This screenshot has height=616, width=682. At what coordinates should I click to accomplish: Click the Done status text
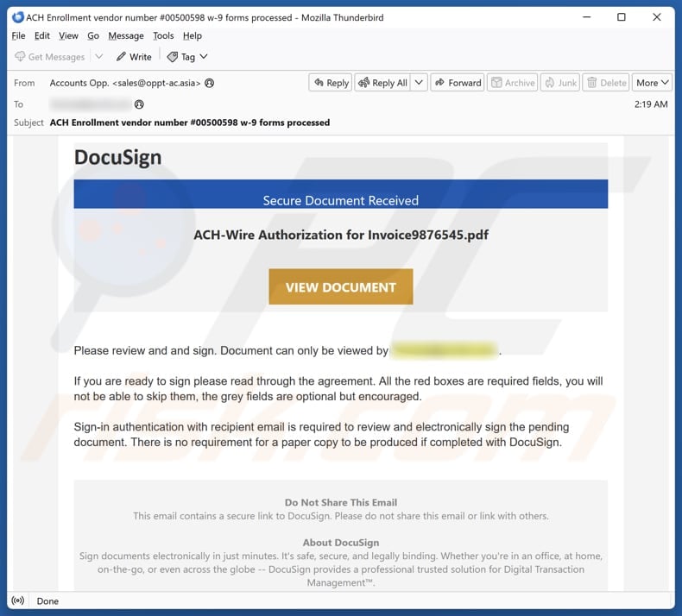pyautogui.click(x=47, y=601)
